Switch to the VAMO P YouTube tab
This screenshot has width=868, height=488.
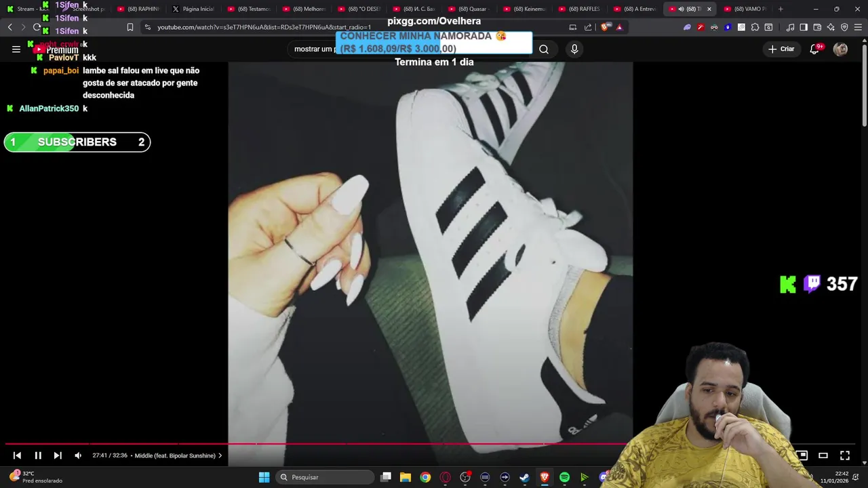coord(745,9)
